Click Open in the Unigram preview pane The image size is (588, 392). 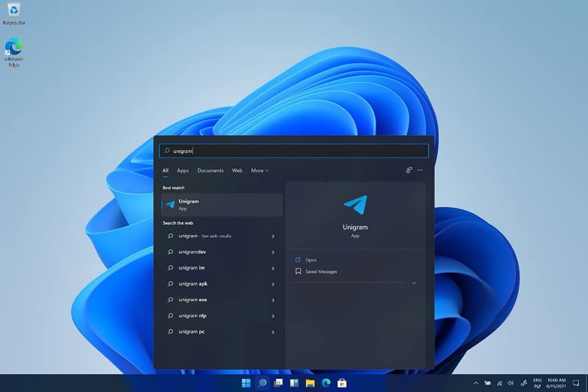click(x=311, y=260)
